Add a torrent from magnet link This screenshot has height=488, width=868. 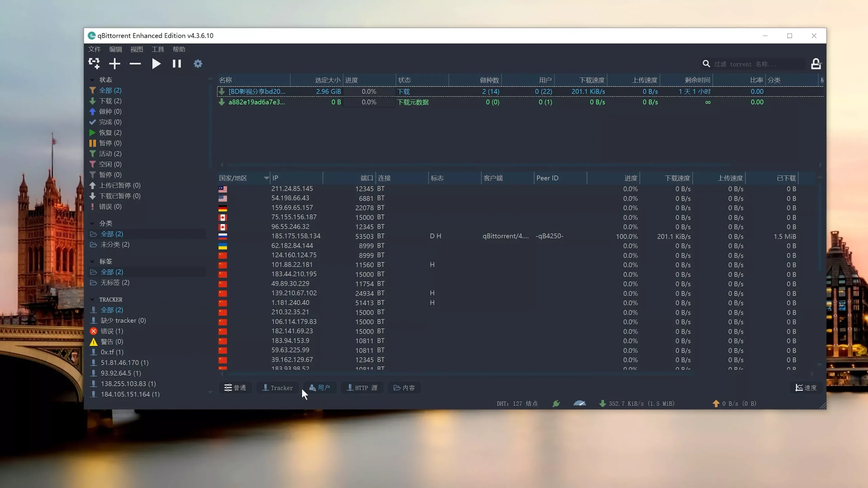[94, 63]
